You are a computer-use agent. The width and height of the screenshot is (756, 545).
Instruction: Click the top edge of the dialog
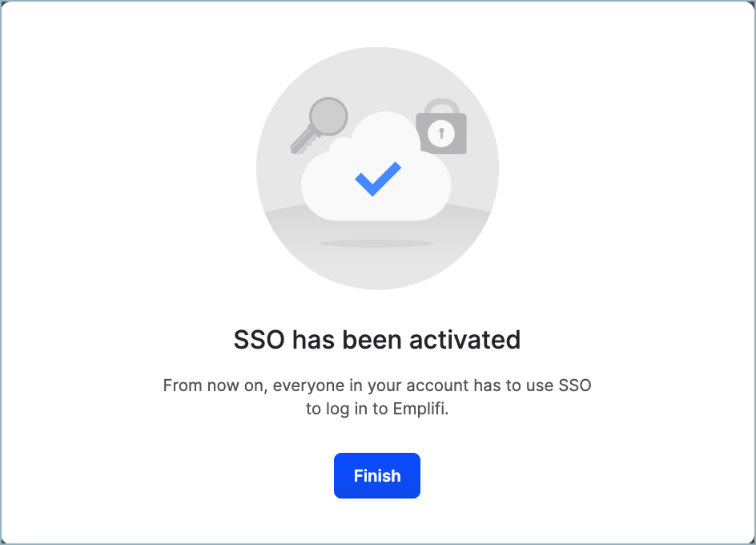376,5
